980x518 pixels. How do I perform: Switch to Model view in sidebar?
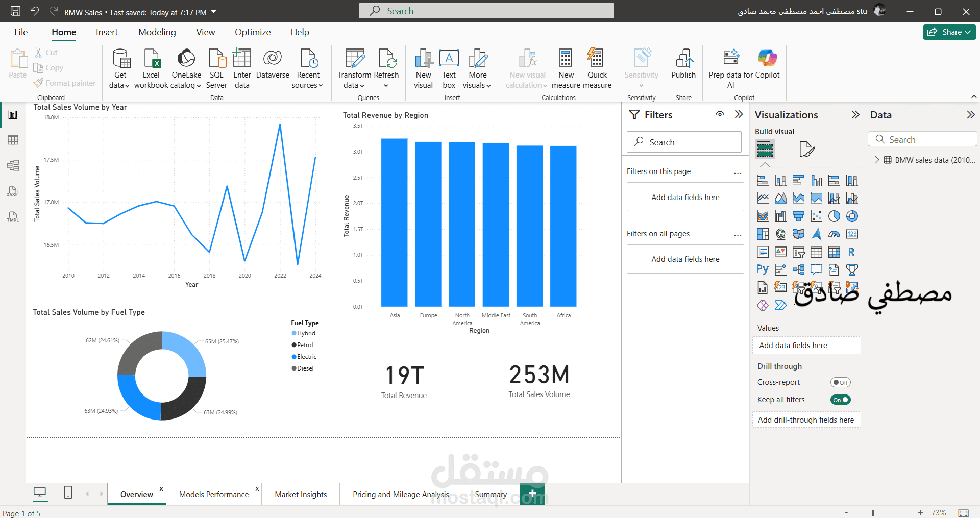click(13, 165)
